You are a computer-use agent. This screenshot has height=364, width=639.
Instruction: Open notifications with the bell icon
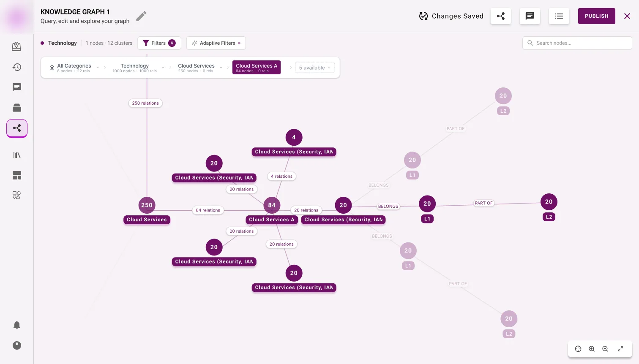click(16, 325)
